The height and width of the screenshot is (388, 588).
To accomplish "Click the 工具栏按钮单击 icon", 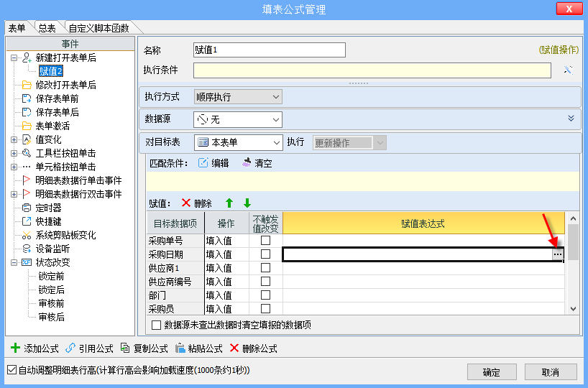I will pos(27,153).
